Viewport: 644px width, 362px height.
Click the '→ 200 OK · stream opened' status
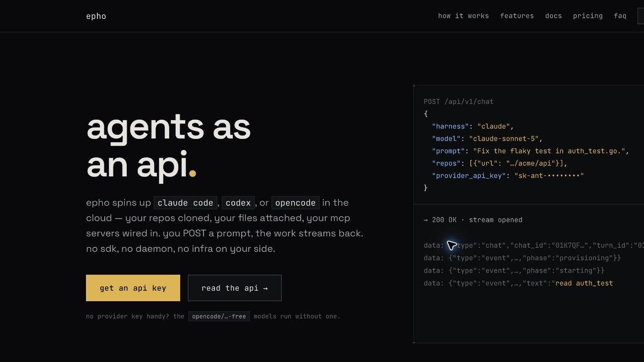pyautogui.click(x=473, y=220)
